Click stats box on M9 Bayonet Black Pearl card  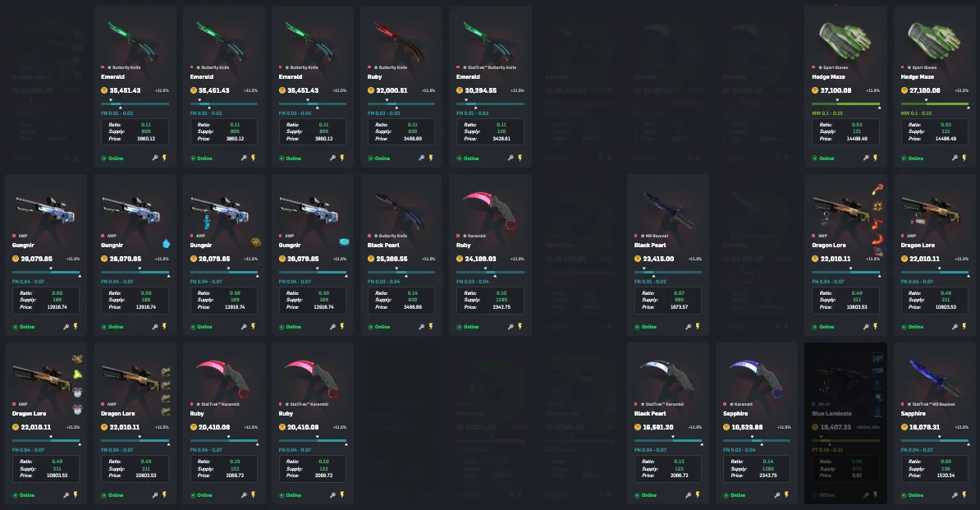(667, 300)
